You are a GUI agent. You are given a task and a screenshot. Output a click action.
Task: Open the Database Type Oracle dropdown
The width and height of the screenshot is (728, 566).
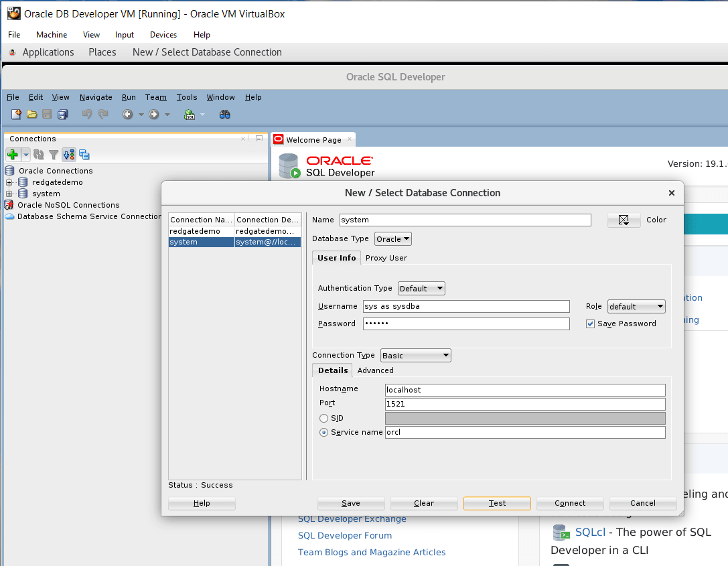pyautogui.click(x=392, y=238)
